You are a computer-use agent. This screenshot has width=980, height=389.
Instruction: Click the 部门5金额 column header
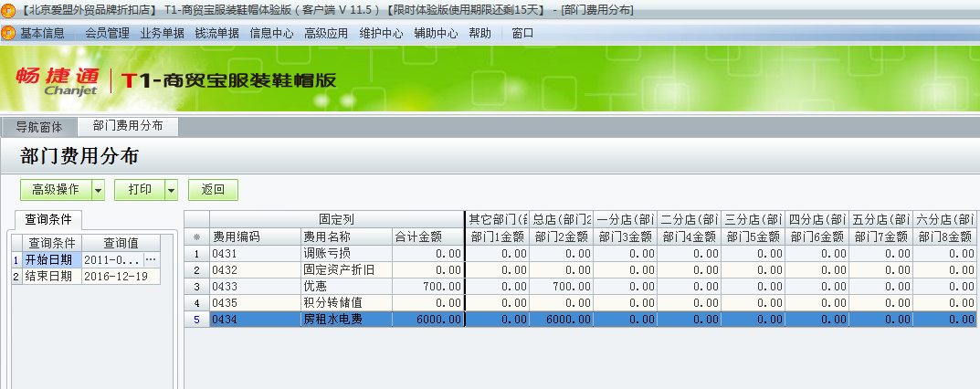[753, 237]
